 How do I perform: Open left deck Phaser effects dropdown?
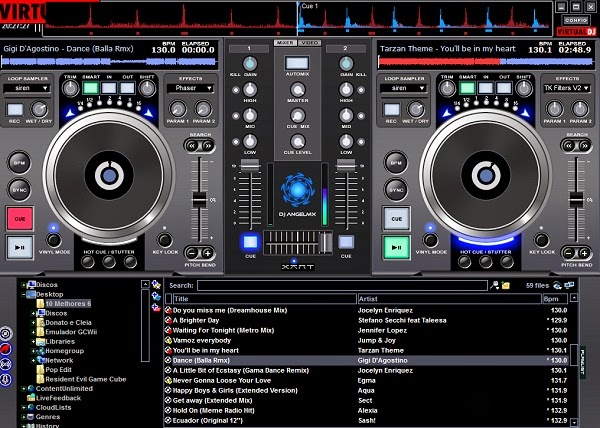tap(191, 88)
